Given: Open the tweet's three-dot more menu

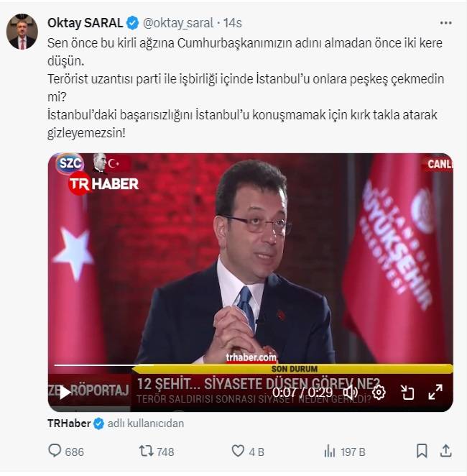Looking at the screenshot, I should coord(445,23).
